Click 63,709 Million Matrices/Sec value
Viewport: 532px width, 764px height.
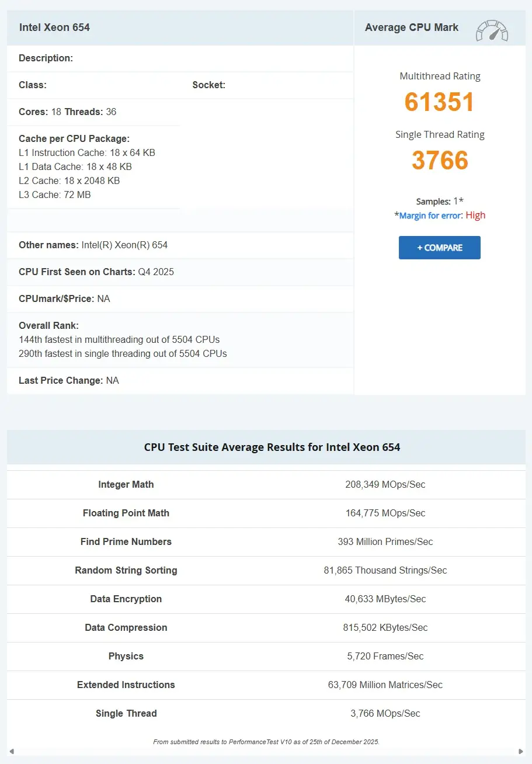click(385, 685)
